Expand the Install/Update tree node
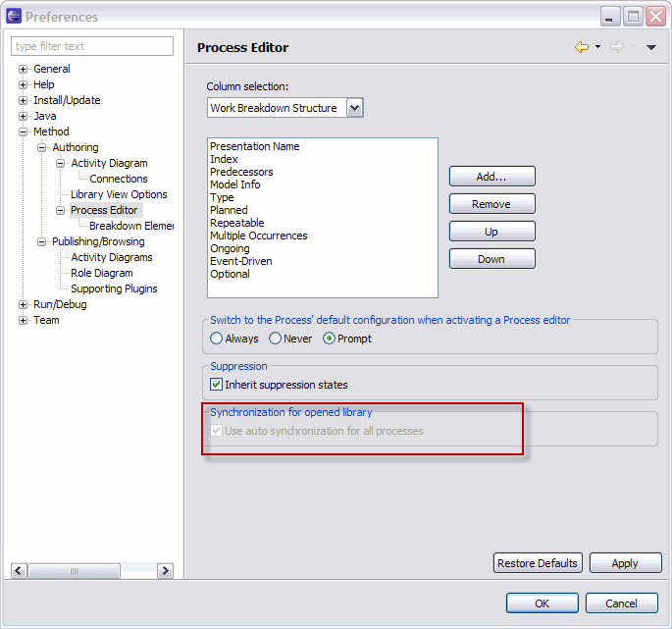 click(x=23, y=100)
